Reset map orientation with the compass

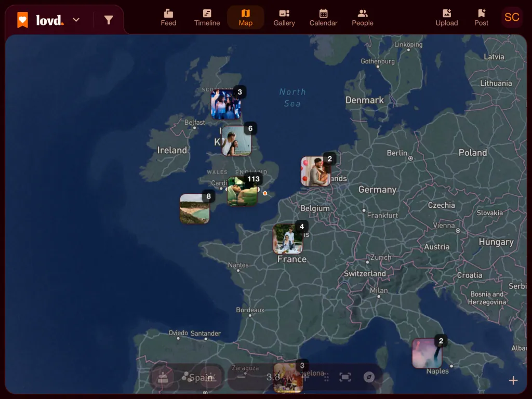tap(369, 377)
